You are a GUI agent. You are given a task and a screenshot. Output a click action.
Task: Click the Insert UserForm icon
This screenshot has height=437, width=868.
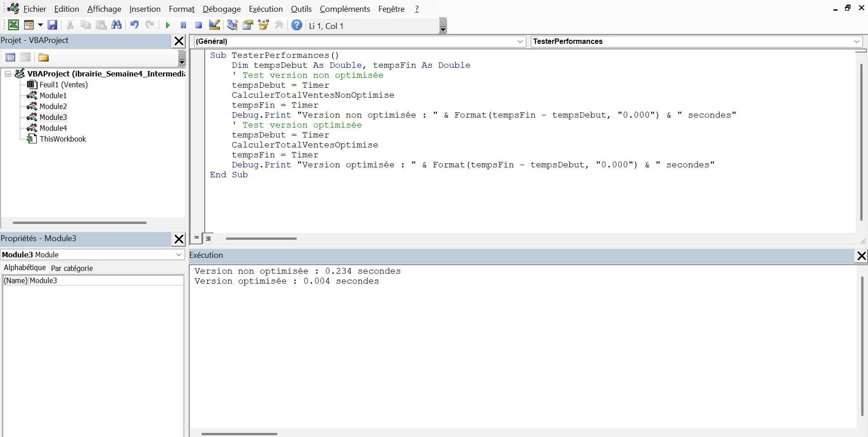[29, 25]
